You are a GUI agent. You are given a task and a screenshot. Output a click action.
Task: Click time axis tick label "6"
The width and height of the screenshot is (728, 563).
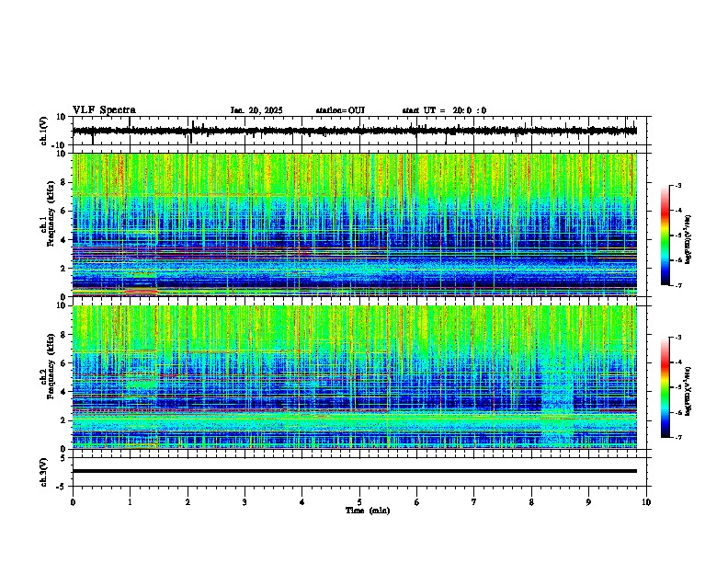coord(417,502)
